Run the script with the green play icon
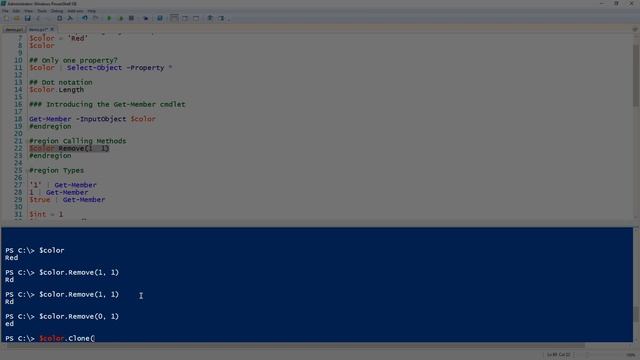The height and width of the screenshot is (360, 640). coord(109,18)
